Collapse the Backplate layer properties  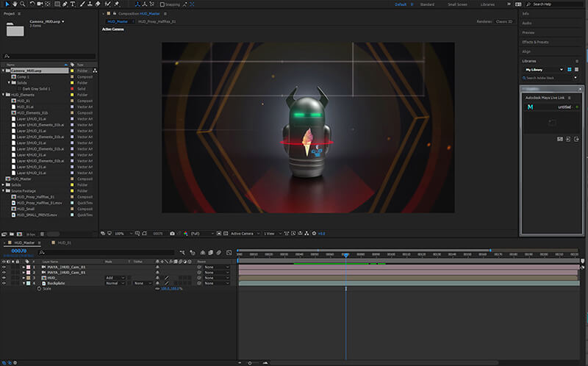[24, 283]
